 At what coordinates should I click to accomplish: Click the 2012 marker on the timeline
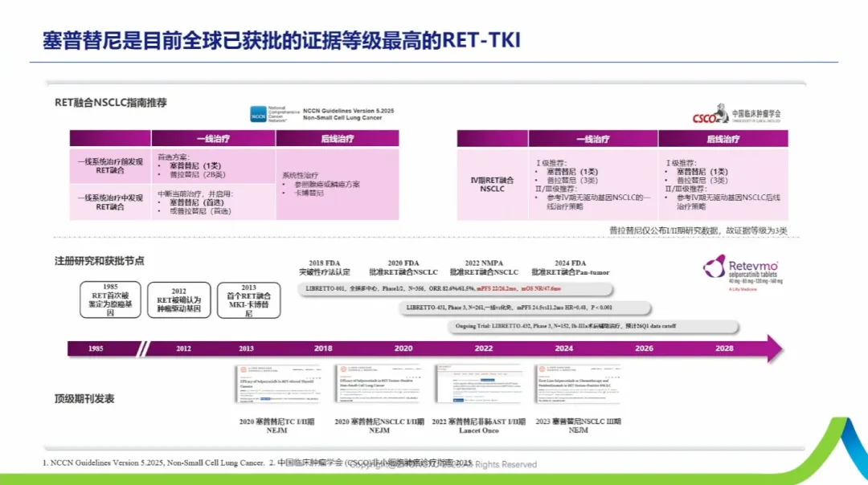click(x=183, y=348)
